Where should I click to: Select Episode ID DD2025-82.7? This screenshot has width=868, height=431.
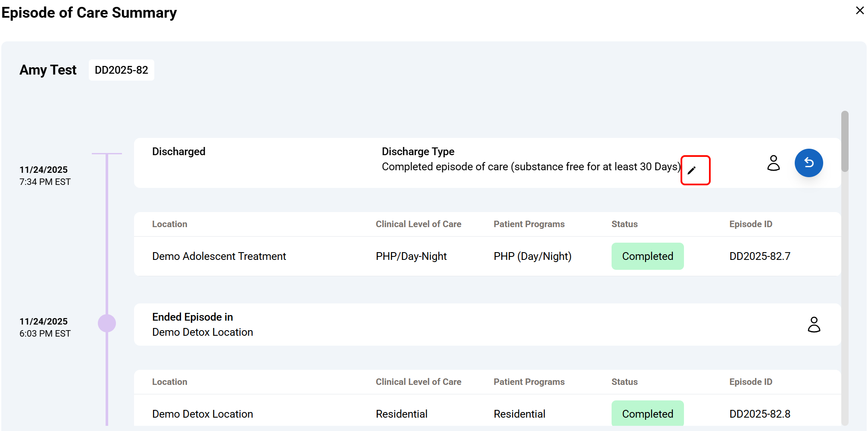click(759, 256)
